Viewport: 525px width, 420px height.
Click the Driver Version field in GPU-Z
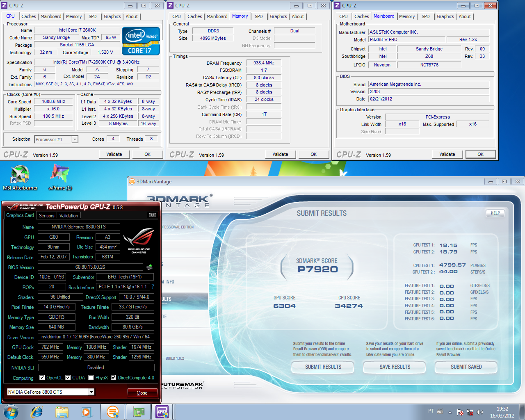(96, 337)
